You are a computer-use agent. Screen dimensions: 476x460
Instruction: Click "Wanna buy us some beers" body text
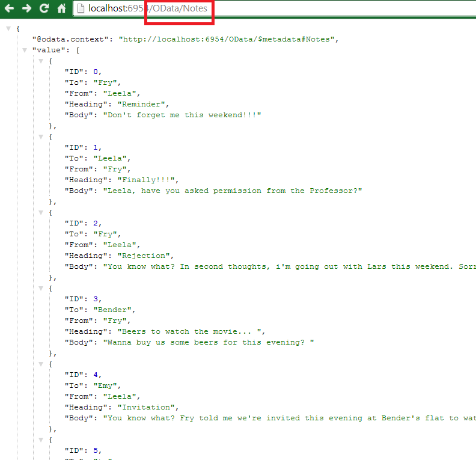(208, 343)
